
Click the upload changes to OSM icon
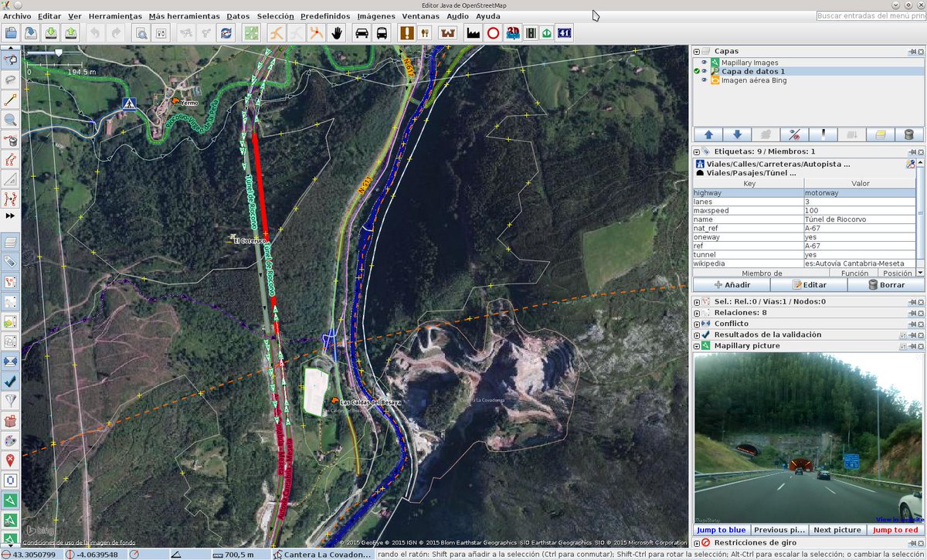[x=70, y=33]
